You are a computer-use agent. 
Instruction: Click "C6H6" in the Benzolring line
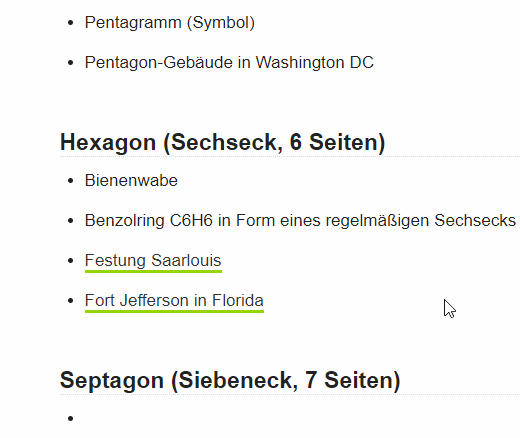191,220
